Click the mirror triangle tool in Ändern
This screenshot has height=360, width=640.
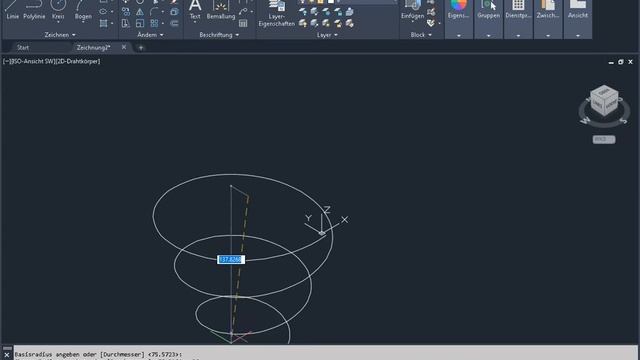pos(140,11)
